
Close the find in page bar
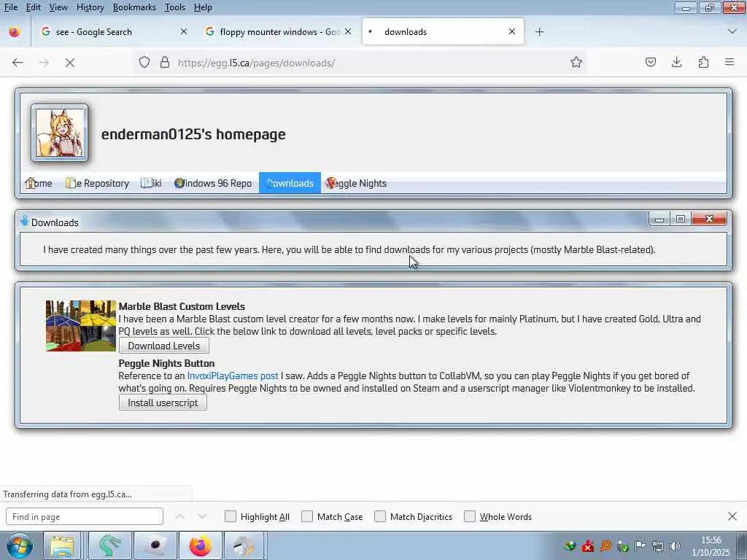click(x=732, y=516)
